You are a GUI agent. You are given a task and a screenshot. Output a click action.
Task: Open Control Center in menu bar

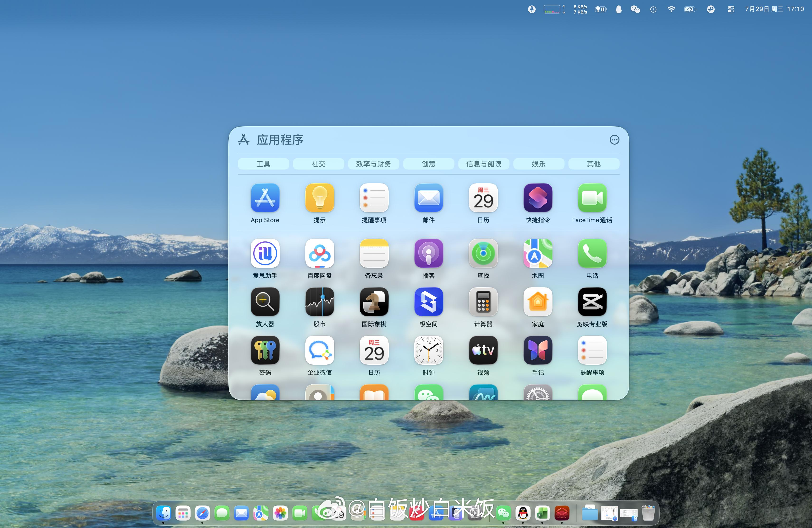[731, 9]
